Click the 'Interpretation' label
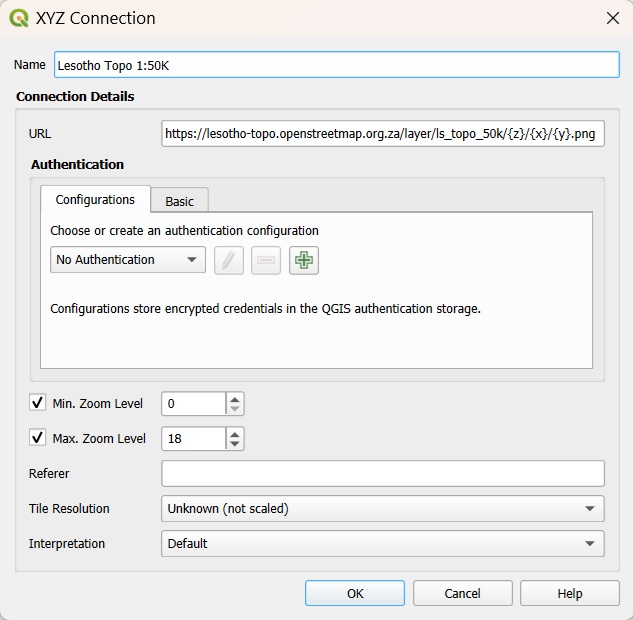 pyautogui.click(x=67, y=544)
